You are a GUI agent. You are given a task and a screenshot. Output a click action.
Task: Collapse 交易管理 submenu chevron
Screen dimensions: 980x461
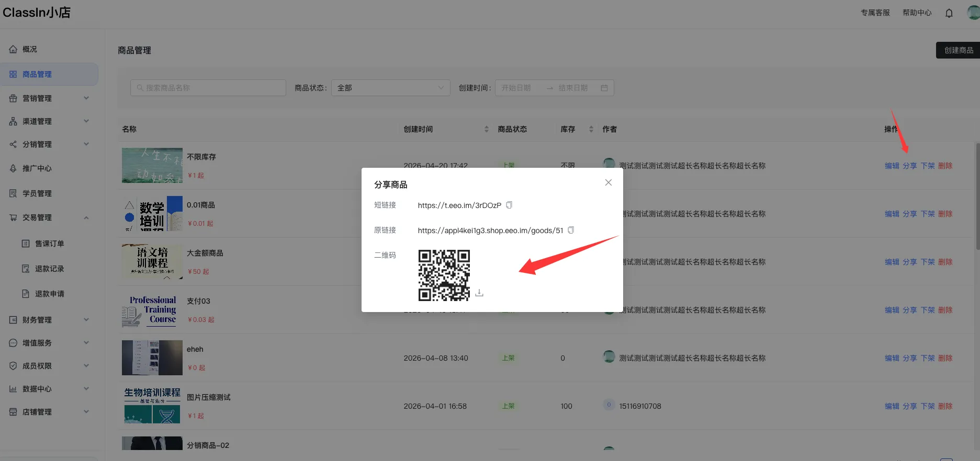click(x=86, y=217)
